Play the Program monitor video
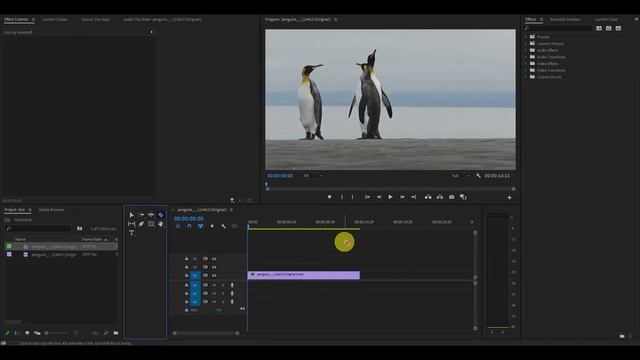The image size is (640, 360). coord(390,197)
